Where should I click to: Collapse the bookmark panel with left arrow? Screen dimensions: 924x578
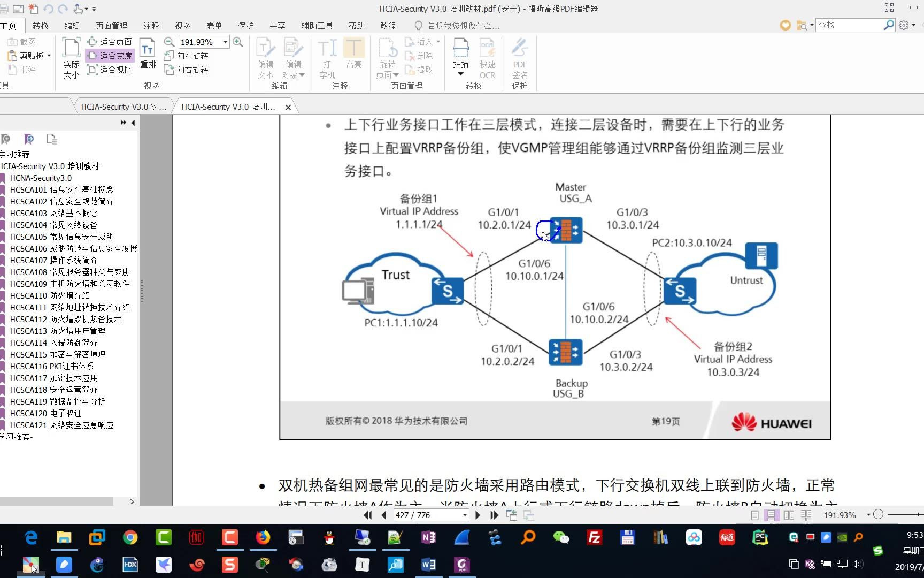click(133, 123)
